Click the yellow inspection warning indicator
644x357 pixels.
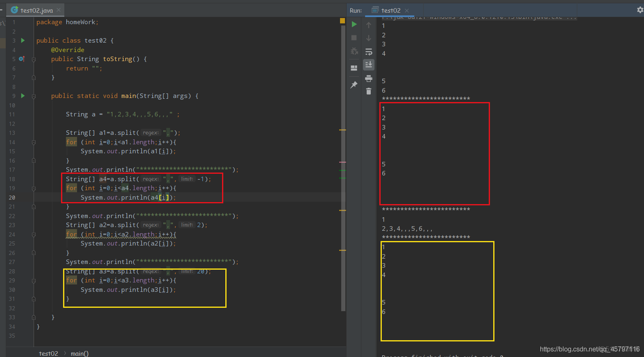[342, 20]
